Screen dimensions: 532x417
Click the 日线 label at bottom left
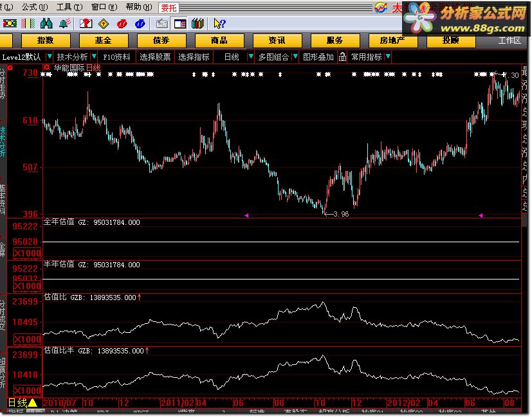coord(17,403)
